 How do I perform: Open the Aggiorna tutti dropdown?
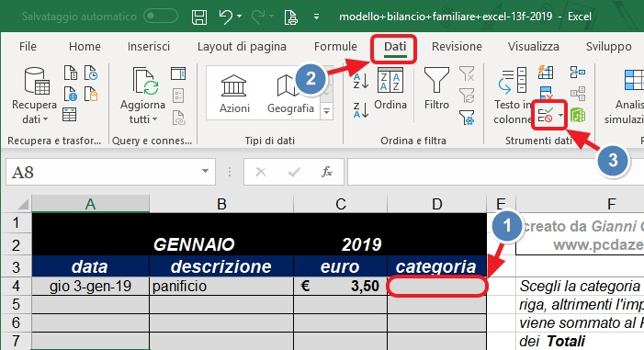tap(142, 96)
